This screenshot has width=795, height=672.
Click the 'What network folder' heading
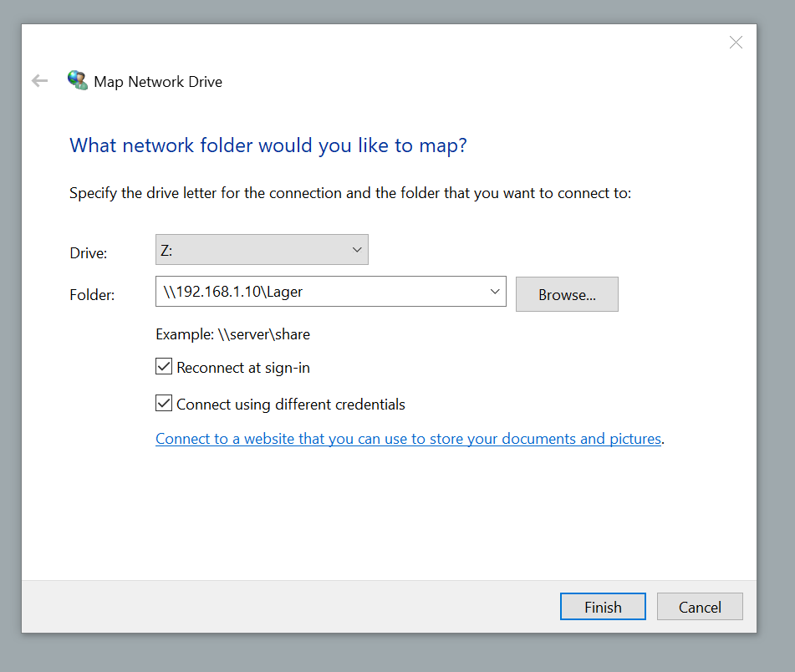pyautogui.click(x=268, y=145)
